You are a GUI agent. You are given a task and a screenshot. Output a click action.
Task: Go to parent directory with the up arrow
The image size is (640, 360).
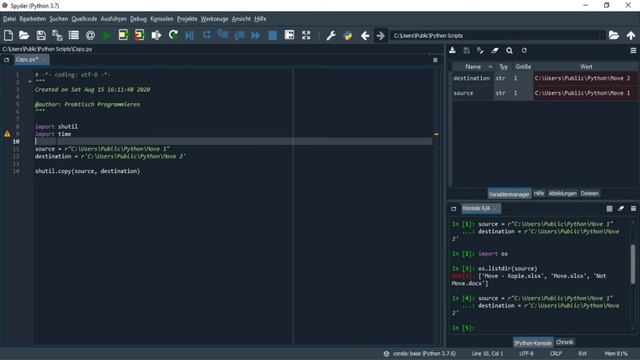click(x=631, y=36)
